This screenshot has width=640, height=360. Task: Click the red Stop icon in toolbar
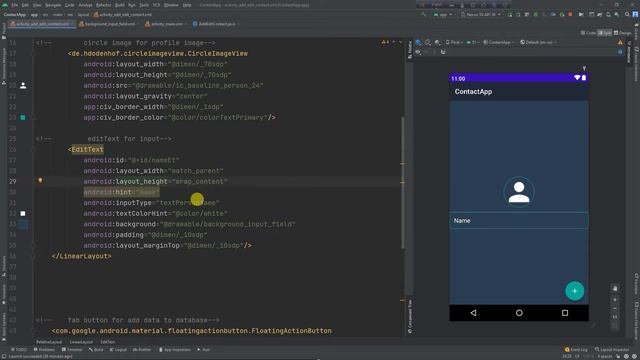pos(570,14)
